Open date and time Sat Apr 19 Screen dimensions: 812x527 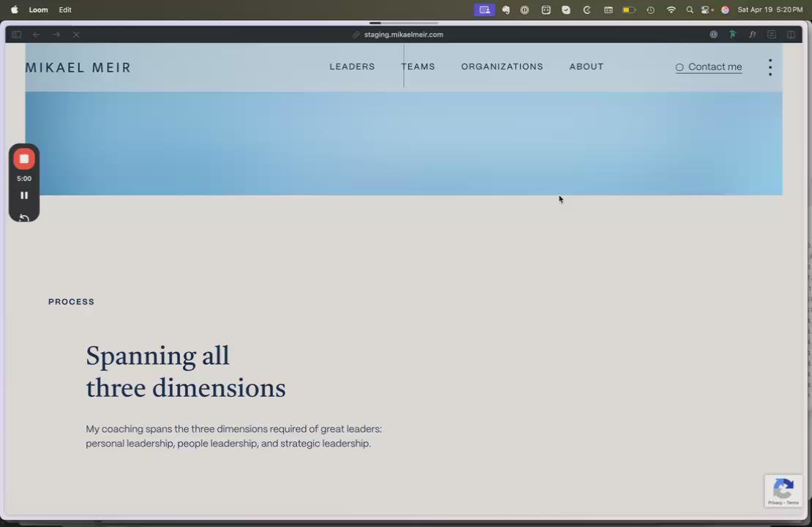[x=770, y=10]
